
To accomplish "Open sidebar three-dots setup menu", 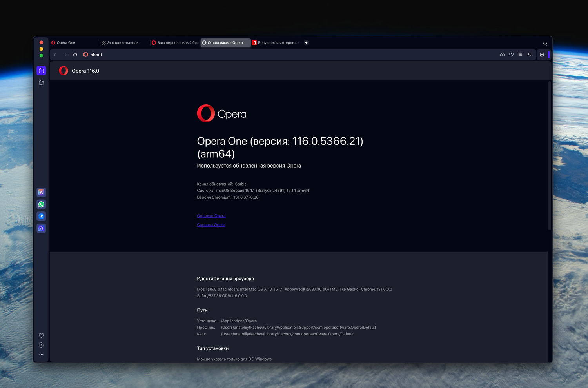I will pos(41,355).
